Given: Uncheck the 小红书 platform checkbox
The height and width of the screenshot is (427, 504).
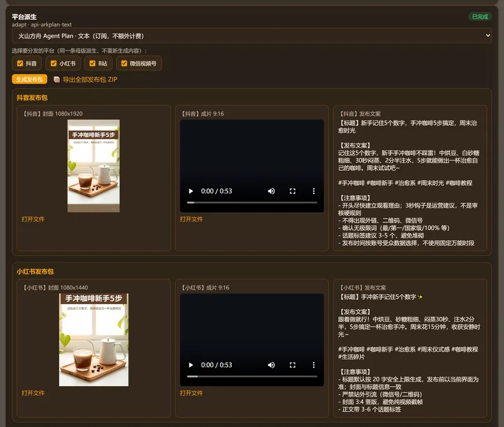Looking at the screenshot, I should (x=54, y=64).
